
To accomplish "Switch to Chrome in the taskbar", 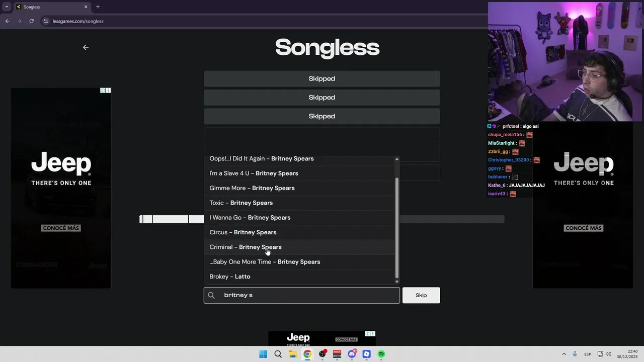I will [x=307, y=354].
